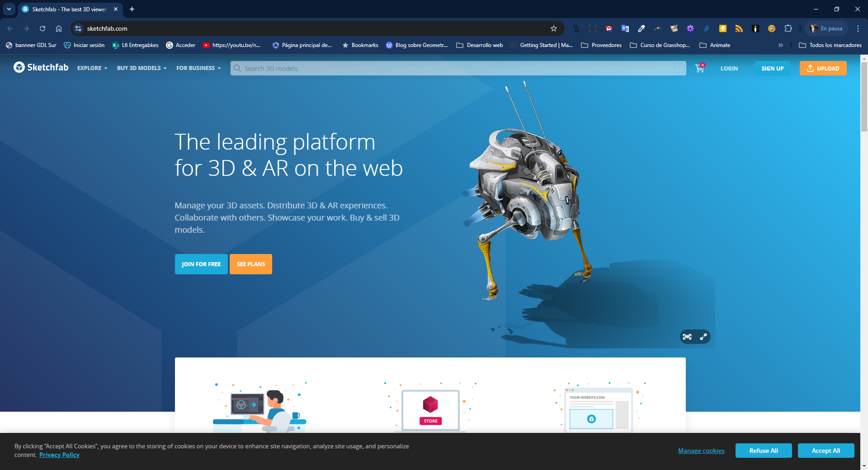The width and height of the screenshot is (868, 470).
Task: Open the purple gear extension
Action: click(690, 28)
